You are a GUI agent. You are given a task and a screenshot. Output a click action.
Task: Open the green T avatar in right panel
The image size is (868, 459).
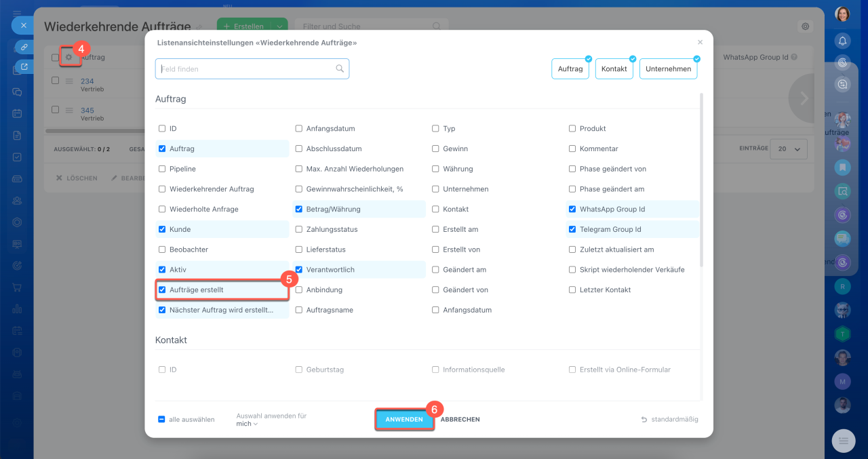(x=842, y=333)
